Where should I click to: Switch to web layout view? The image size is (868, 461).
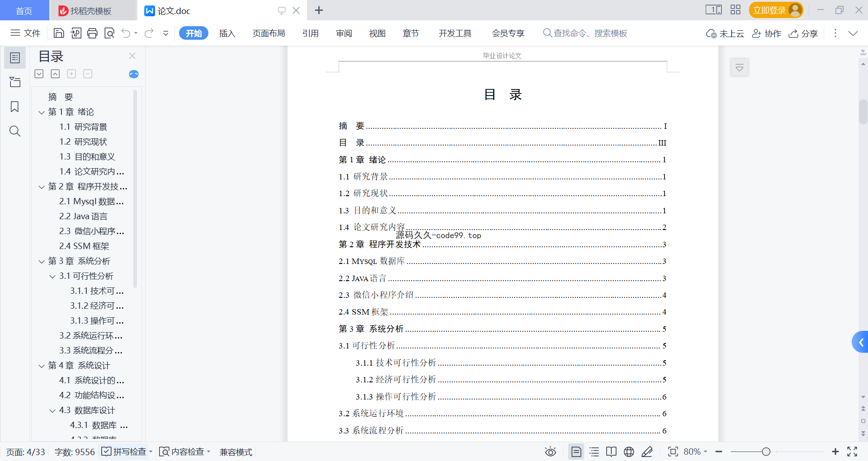pos(629,452)
